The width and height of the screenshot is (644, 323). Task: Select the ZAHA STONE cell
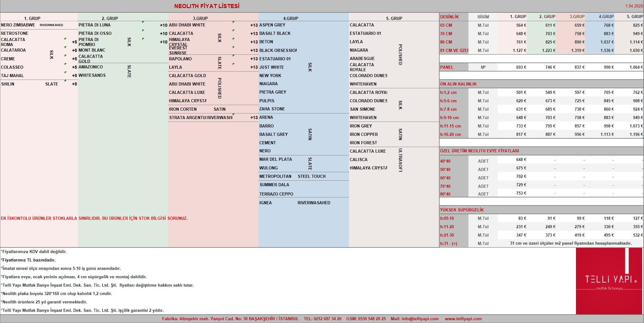coord(272,109)
